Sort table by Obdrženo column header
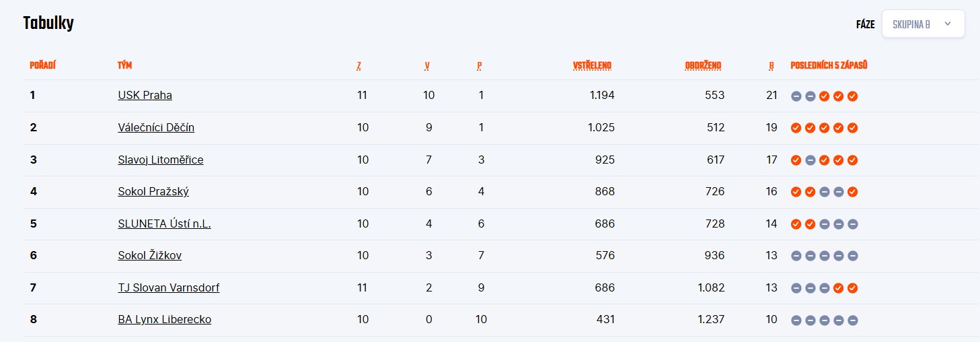The height and width of the screenshot is (342, 980). pyautogui.click(x=703, y=65)
